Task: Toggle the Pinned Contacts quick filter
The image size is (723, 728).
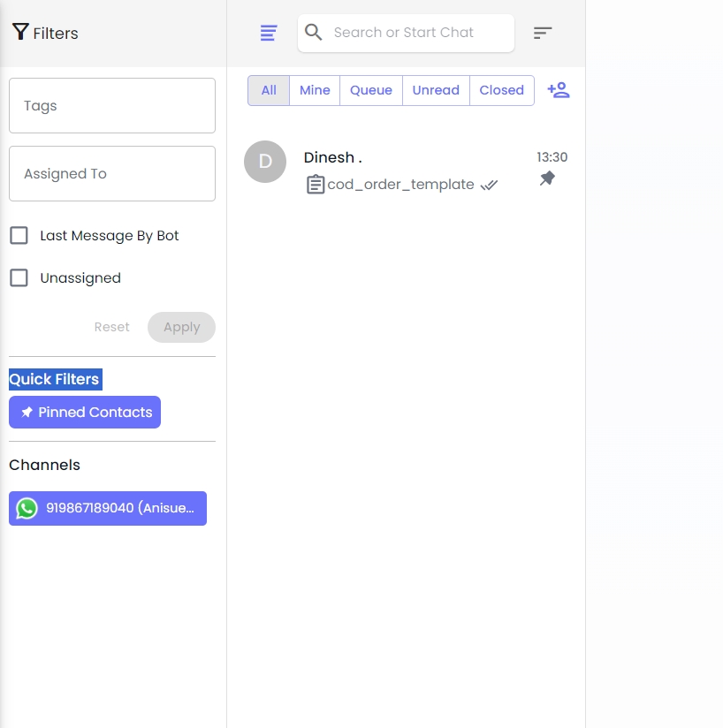Action: tap(85, 413)
